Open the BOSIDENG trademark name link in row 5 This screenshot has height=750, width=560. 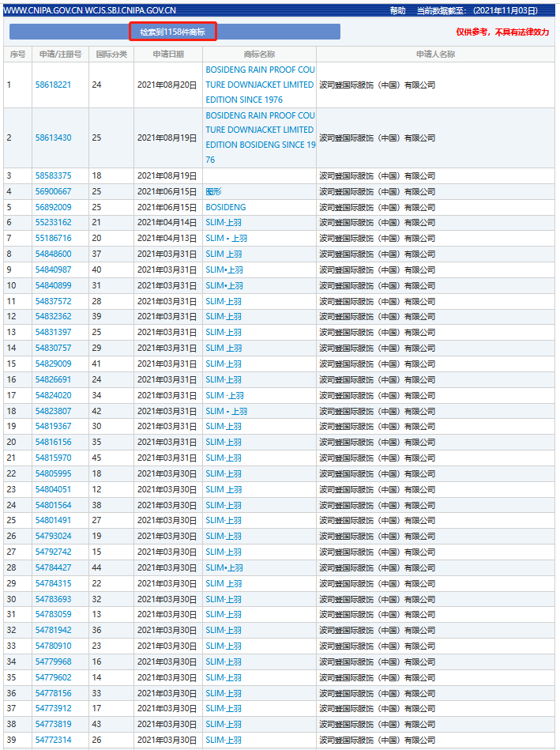coord(226,207)
